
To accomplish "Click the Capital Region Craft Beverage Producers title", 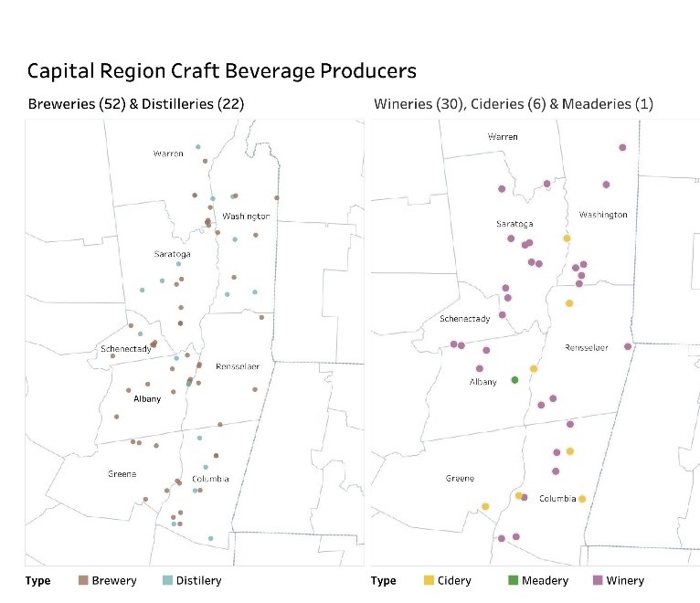I will (x=221, y=70).
